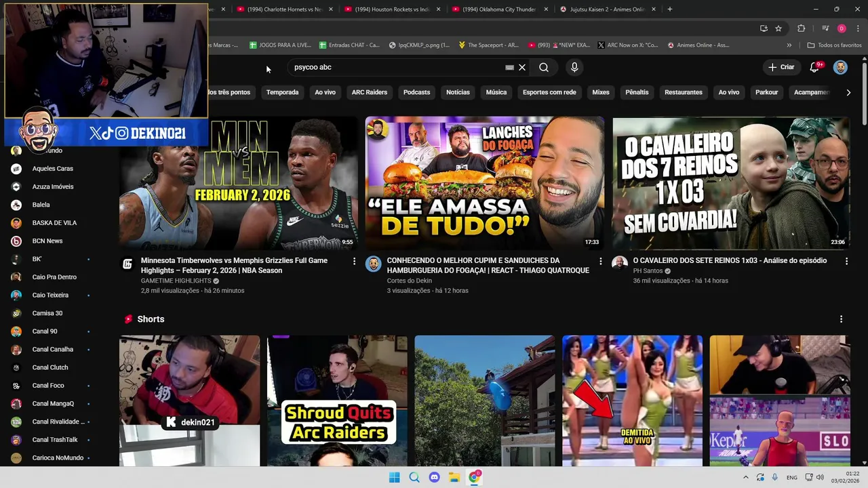This screenshot has height=488, width=868.
Task: Open the Canal 90 subscription
Action: (x=45, y=331)
